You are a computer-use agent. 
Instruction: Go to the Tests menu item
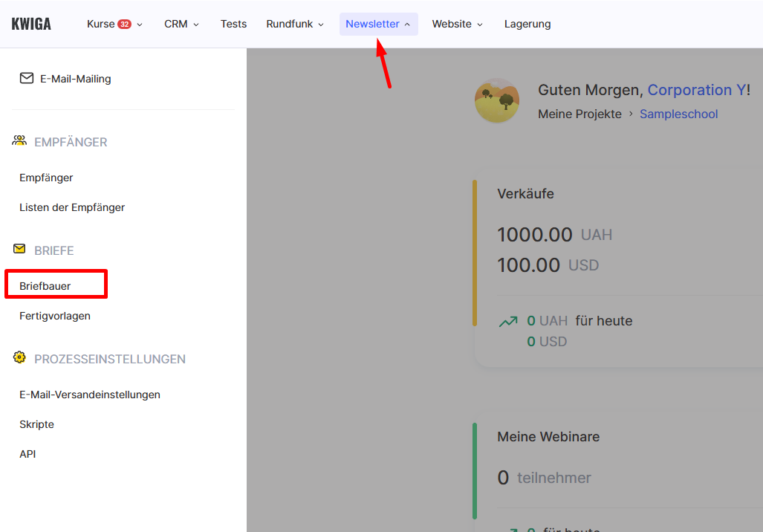[233, 24]
